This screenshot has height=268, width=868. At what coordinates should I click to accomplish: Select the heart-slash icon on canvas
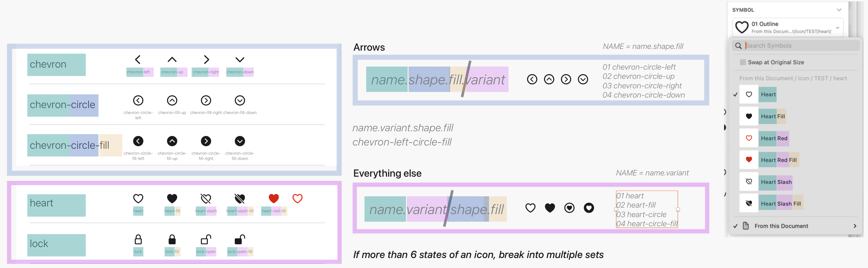pos(206,199)
